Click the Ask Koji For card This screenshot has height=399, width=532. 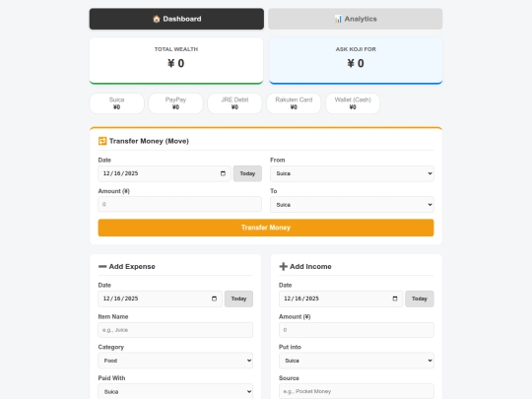[356, 61]
